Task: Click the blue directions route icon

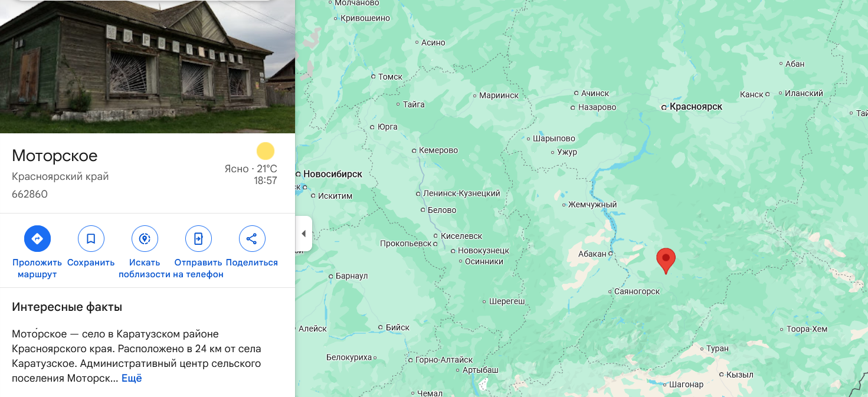Action: (x=37, y=239)
